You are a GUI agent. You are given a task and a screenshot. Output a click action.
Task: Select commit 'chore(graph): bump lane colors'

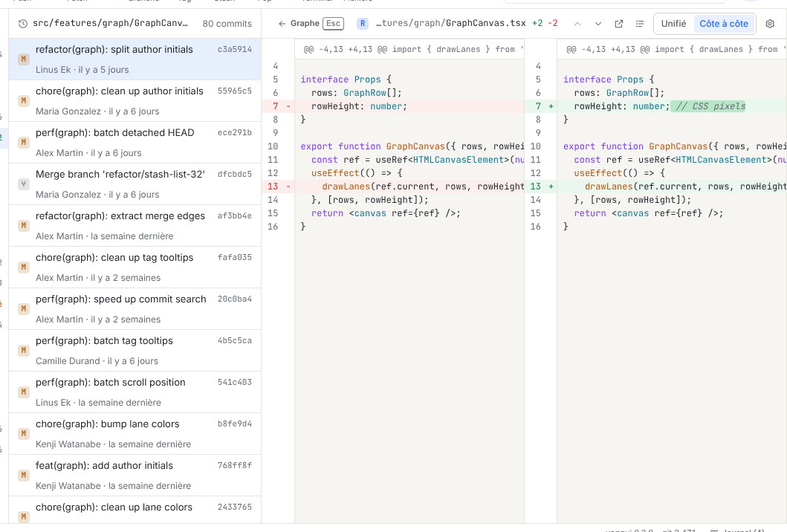(x=135, y=434)
